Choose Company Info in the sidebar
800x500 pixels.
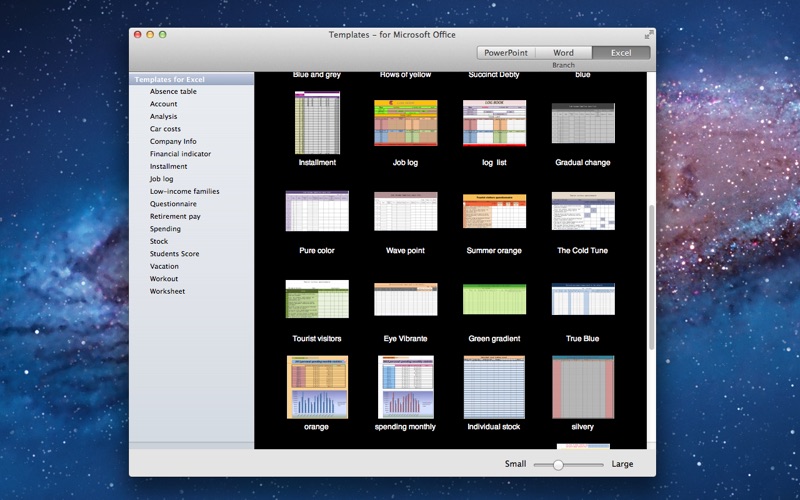(173, 141)
